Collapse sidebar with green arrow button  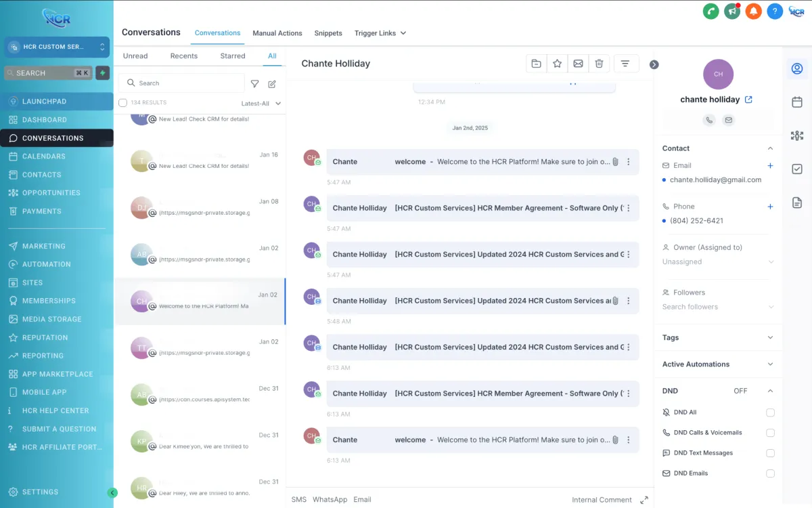[113, 493]
